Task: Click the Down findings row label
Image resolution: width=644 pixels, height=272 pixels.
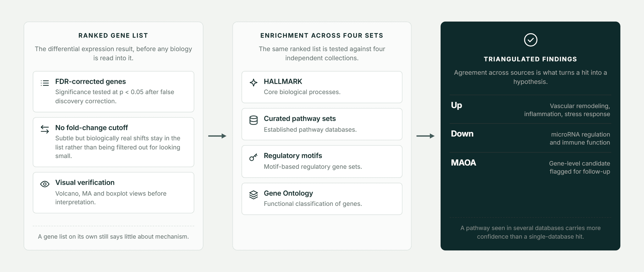Action: [462, 134]
